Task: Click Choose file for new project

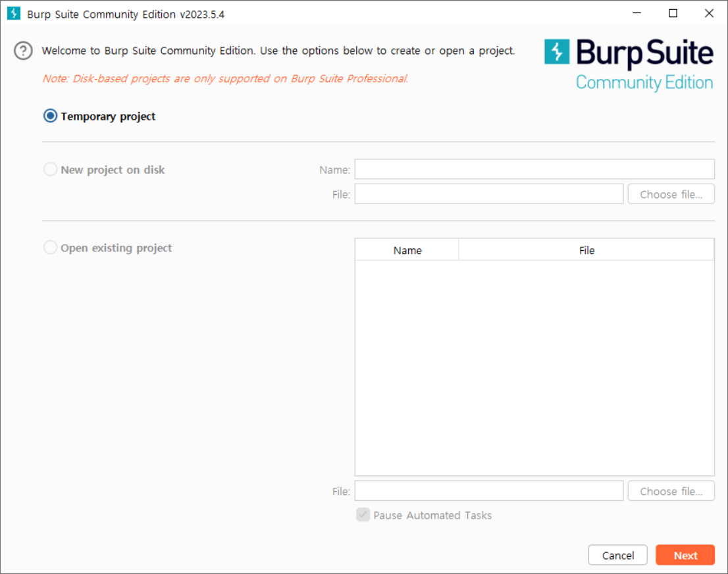Action: coord(671,194)
